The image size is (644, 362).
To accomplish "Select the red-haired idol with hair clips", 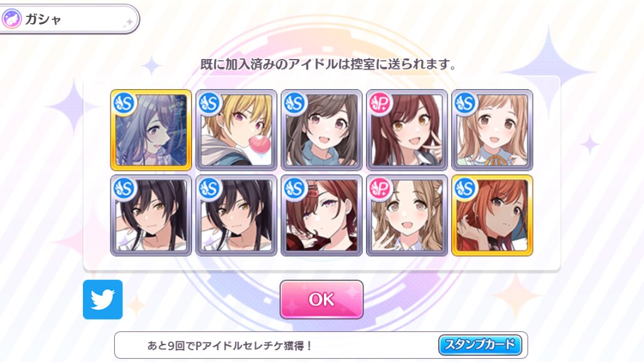I will point(321,215).
